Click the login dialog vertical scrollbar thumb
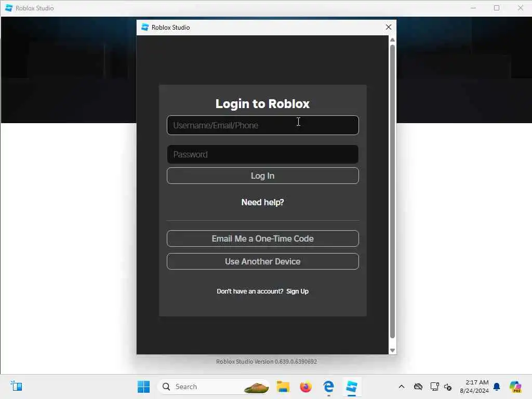This screenshot has height=399, width=532. (392, 191)
